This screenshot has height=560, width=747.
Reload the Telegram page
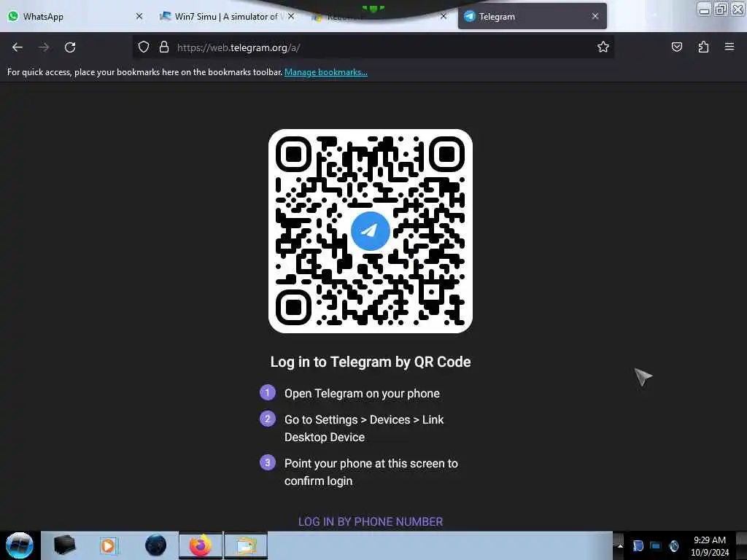[x=70, y=47]
